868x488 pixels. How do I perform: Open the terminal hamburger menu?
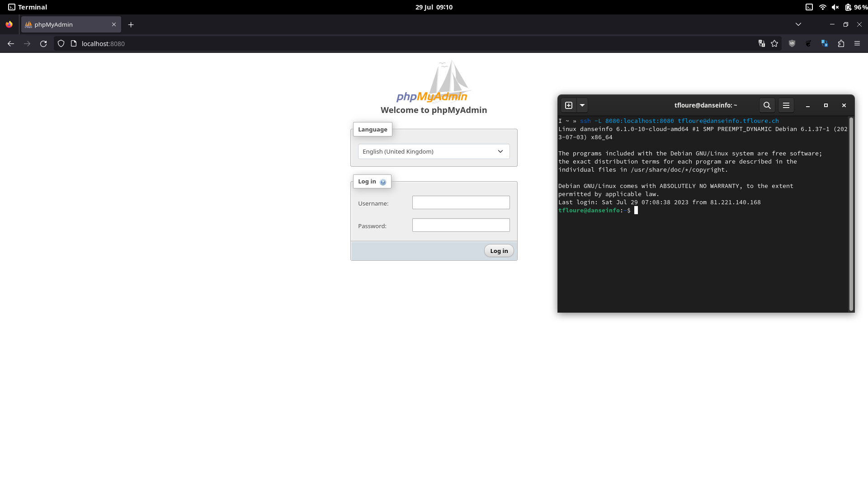(786, 105)
